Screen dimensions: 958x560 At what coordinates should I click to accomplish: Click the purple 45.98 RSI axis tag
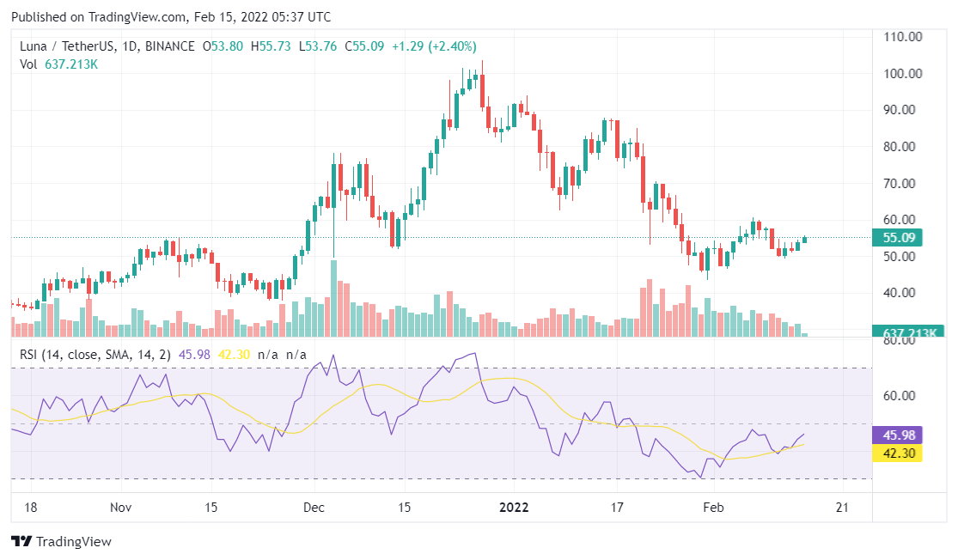(896, 435)
